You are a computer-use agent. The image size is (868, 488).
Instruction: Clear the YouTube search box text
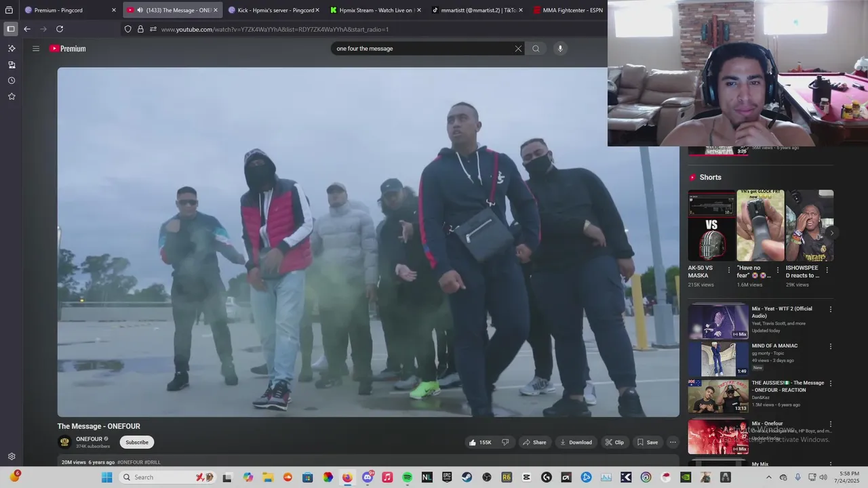(x=518, y=49)
